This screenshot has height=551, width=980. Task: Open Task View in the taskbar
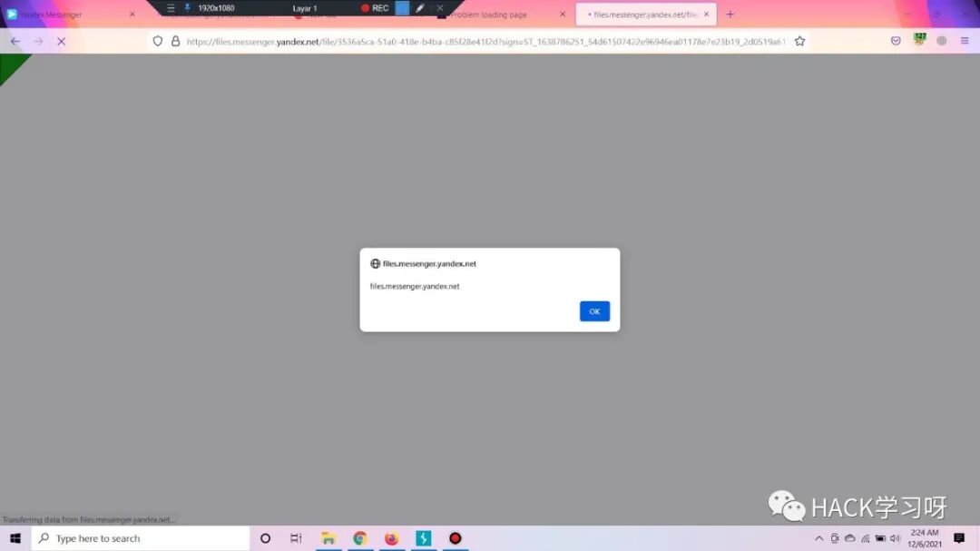(296, 538)
